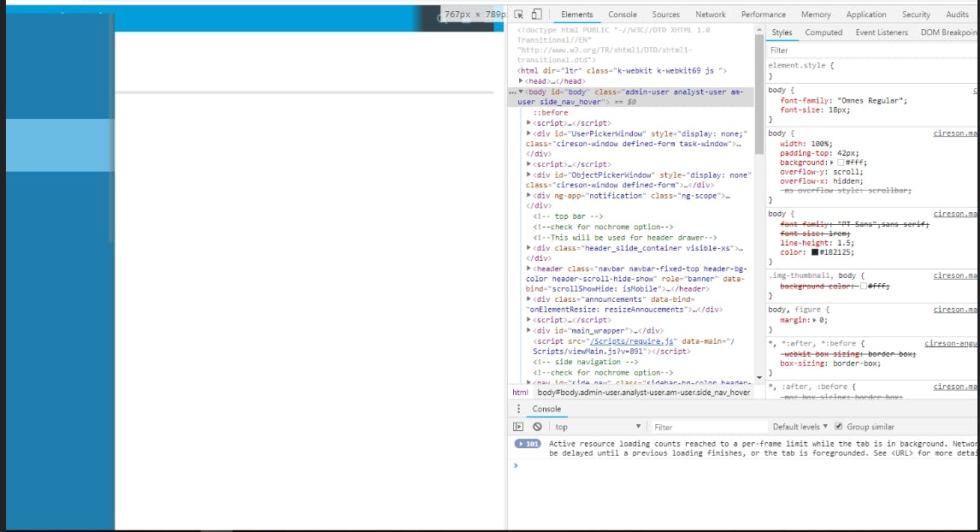Click the console Filter input field
Screen dimensions: 980x532
(x=708, y=427)
